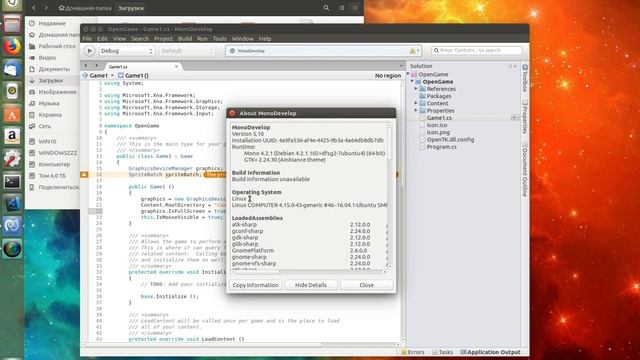This screenshot has width=640, height=360.
Task: Open the Build menu
Action: pos(185,39)
